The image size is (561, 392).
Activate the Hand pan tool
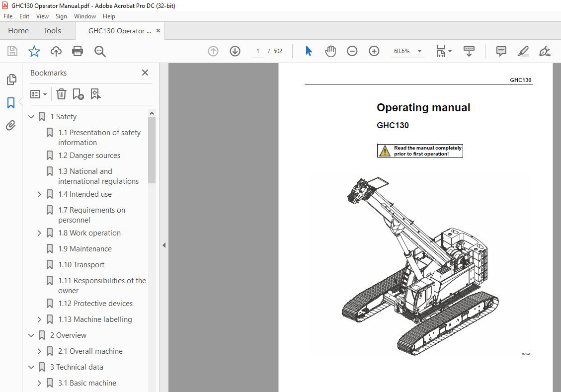(330, 51)
